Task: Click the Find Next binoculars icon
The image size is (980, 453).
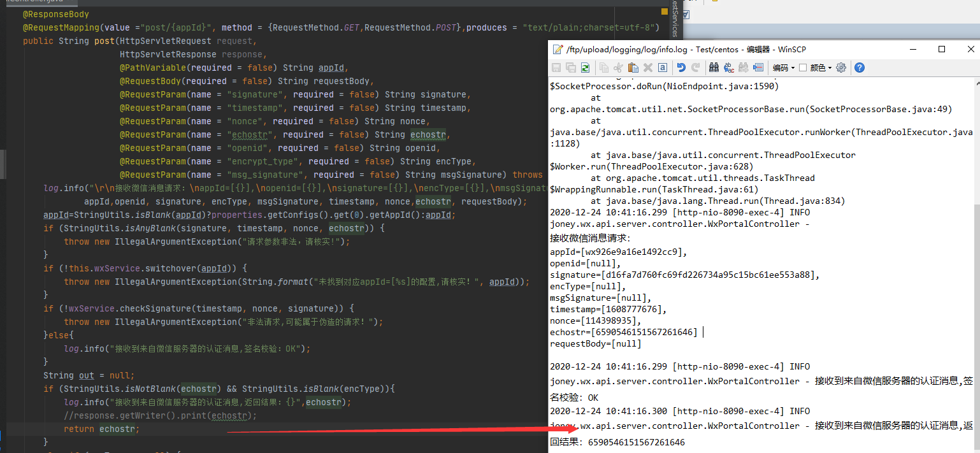Action: click(743, 68)
